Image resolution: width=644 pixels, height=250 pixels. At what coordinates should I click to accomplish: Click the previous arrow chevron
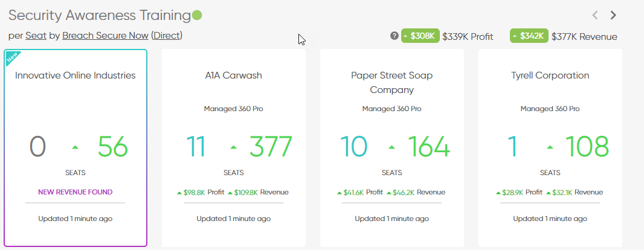(x=594, y=15)
